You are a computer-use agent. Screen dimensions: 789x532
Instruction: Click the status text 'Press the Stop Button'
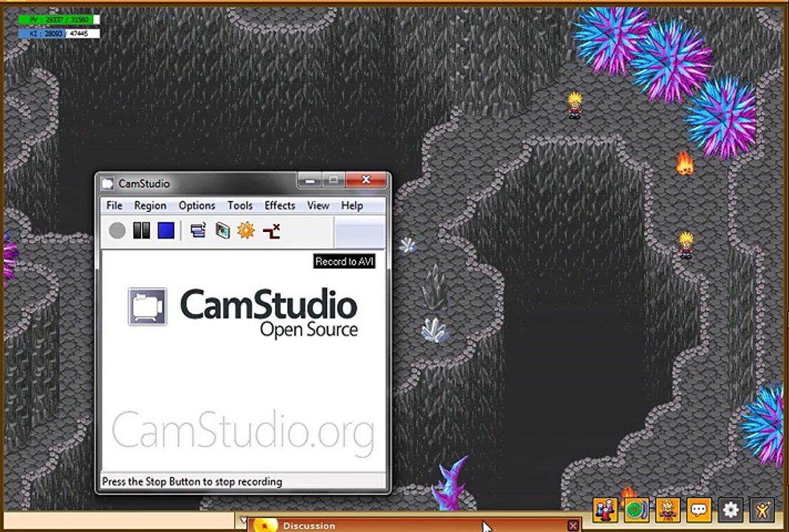click(192, 482)
